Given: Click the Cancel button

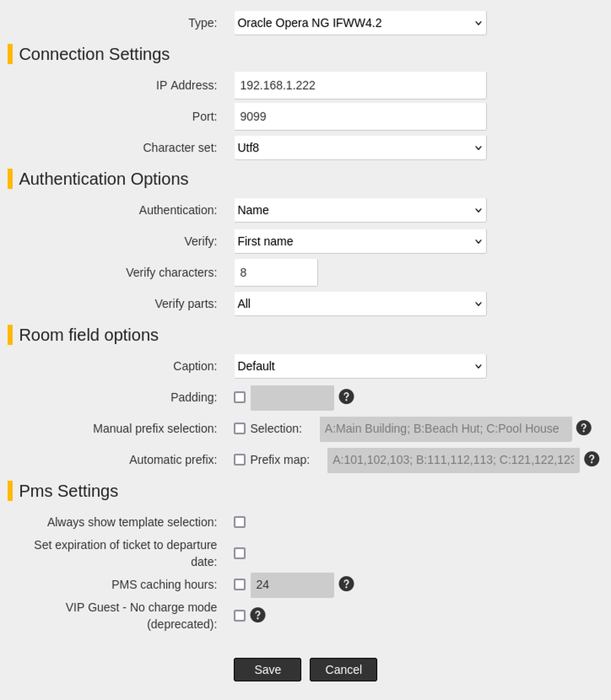Looking at the screenshot, I should point(343,670).
